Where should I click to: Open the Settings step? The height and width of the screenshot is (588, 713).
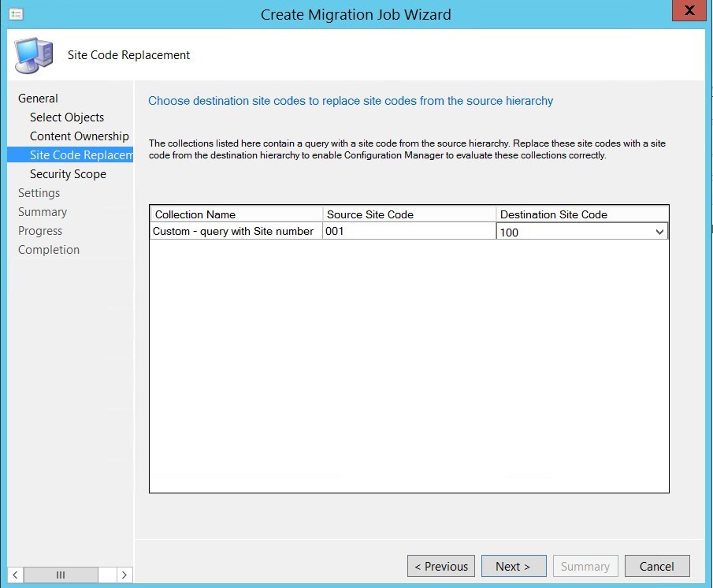pos(39,192)
